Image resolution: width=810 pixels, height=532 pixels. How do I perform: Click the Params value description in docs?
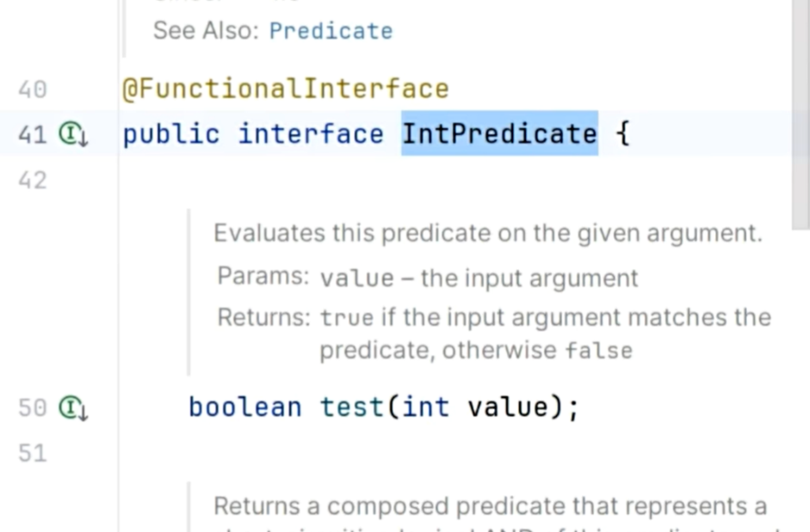(x=479, y=278)
